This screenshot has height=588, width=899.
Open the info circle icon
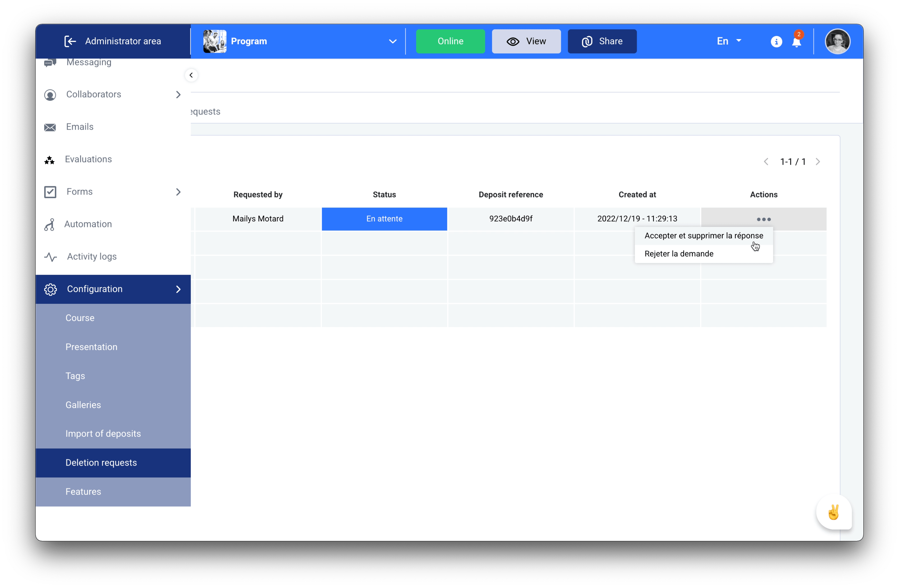click(x=776, y=42)
